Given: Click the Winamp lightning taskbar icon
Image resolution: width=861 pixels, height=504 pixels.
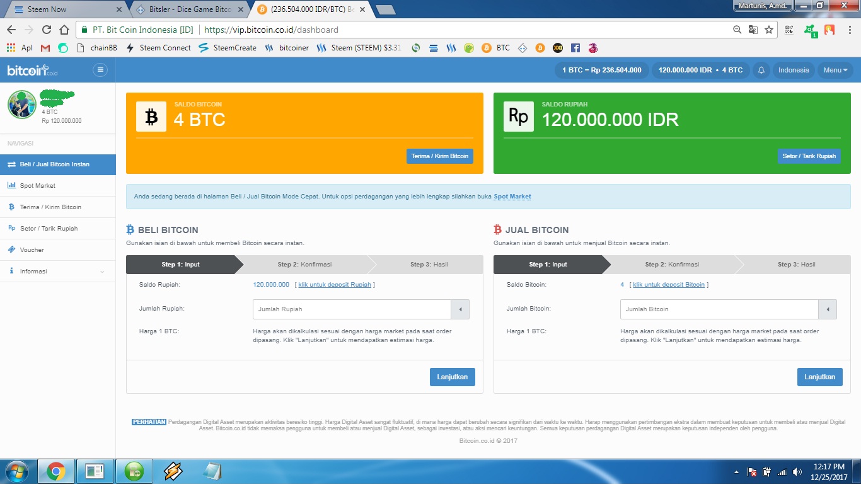Looking at the screenshot, I should [x=173, y=471].
